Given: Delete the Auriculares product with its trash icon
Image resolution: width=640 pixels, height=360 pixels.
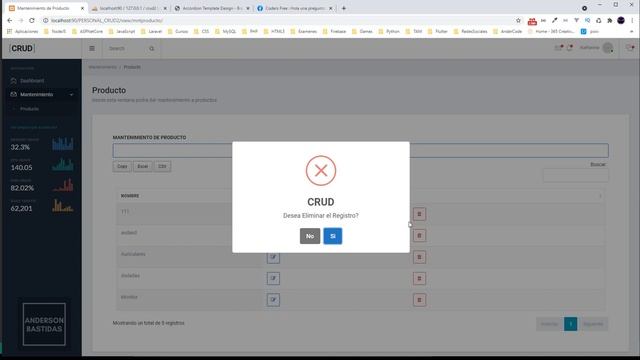Looking at the screenshot, I should click(x=419, y=257).
